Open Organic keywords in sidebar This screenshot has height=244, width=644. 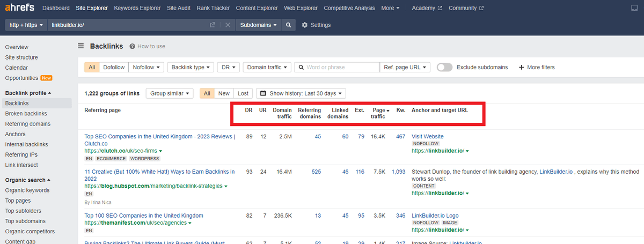(27, 190)
